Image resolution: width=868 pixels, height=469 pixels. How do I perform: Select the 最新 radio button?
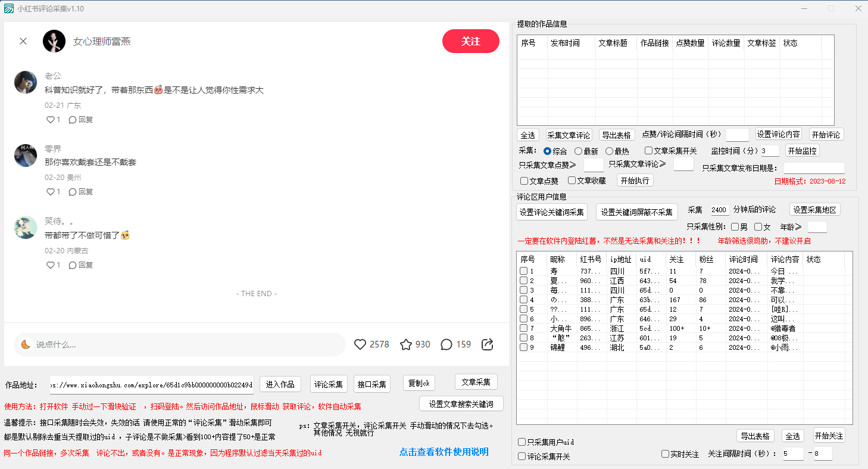coord(578,151)
